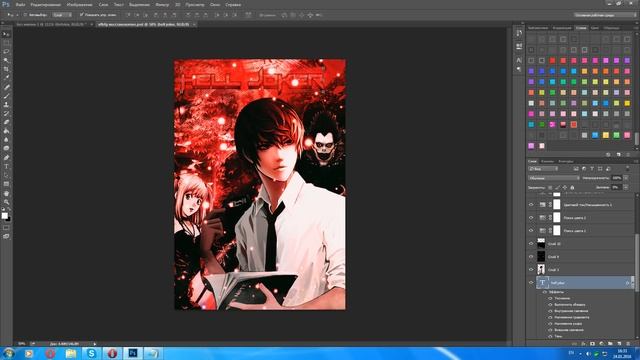Screen dimensions: 640x360
Task: Hide the Поиск цвета 1 layer
Action: pos(531,231)
